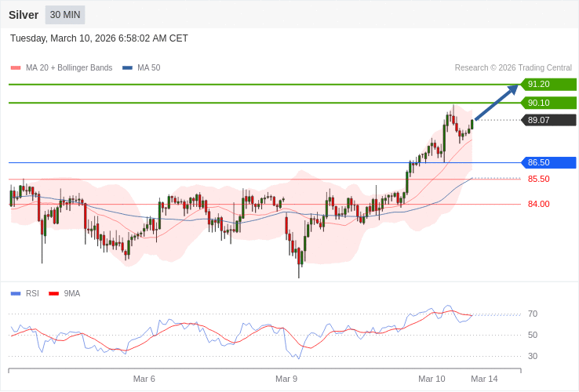Click the red 84.00 support label
The width and height of the screenshot is (579, 392).
click(538, 204)
